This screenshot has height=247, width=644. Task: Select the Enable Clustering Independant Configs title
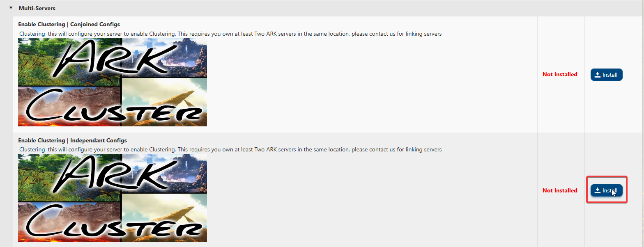72,140
